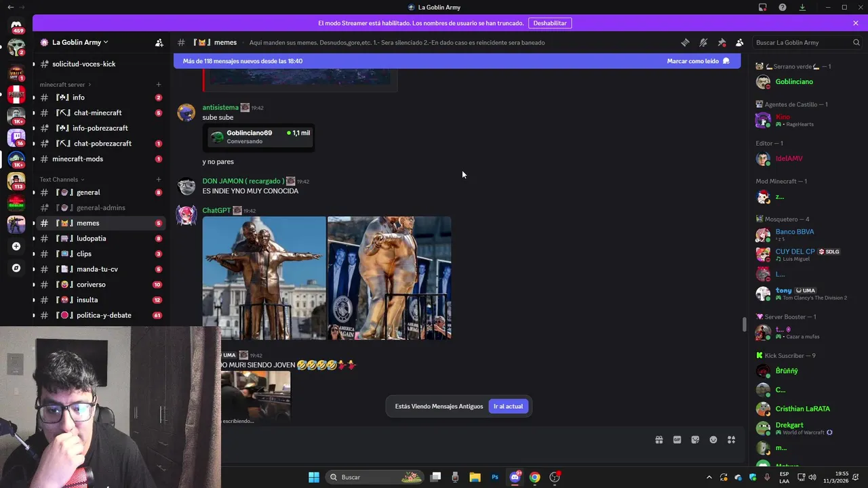Open the insulta channel

pos(100,300)
